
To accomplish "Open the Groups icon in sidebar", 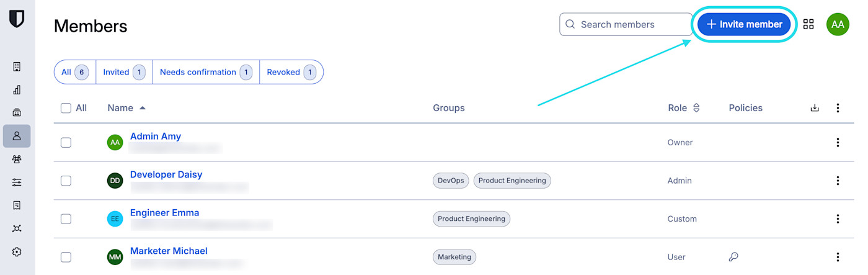I will (17, 159).
